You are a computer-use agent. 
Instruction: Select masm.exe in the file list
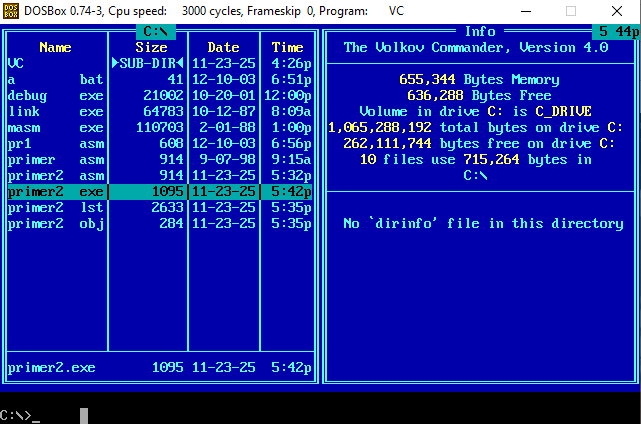[160, 128]
